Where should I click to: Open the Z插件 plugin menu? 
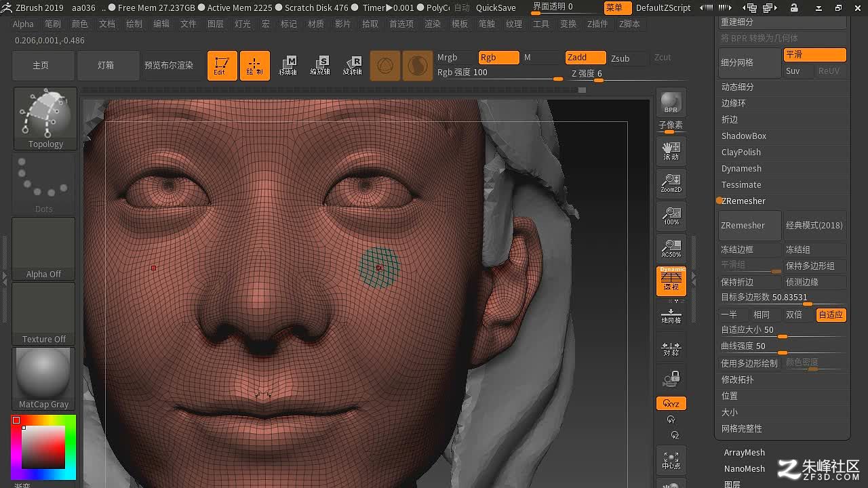point(597,24)
